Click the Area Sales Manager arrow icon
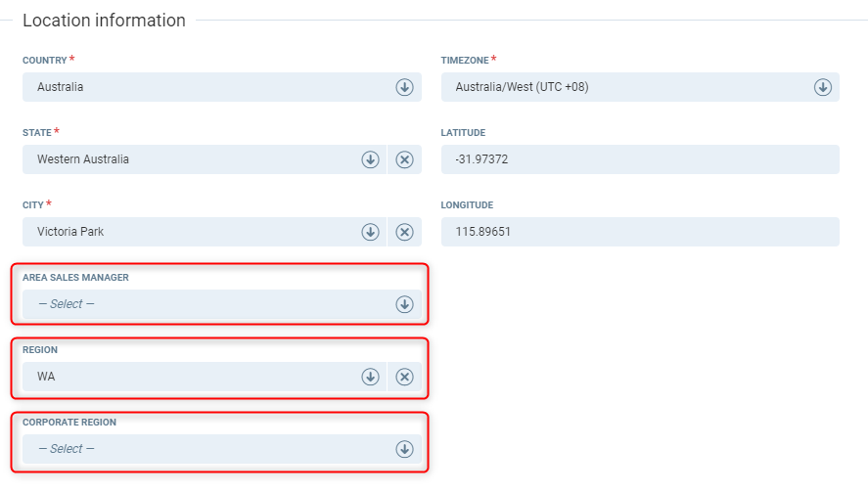 (404, 304)
